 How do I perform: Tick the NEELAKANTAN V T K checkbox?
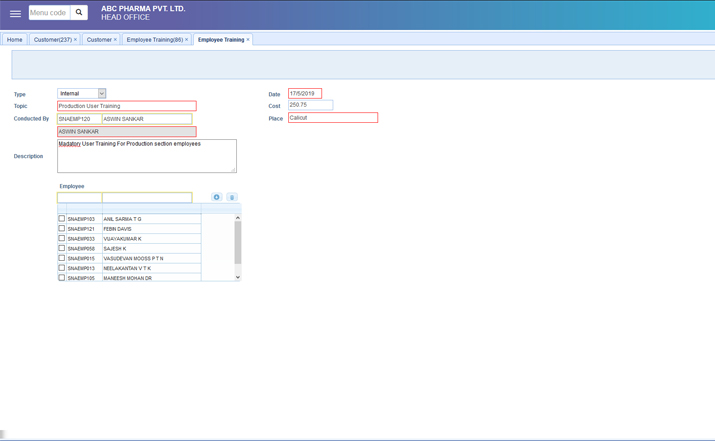[62, 268]
